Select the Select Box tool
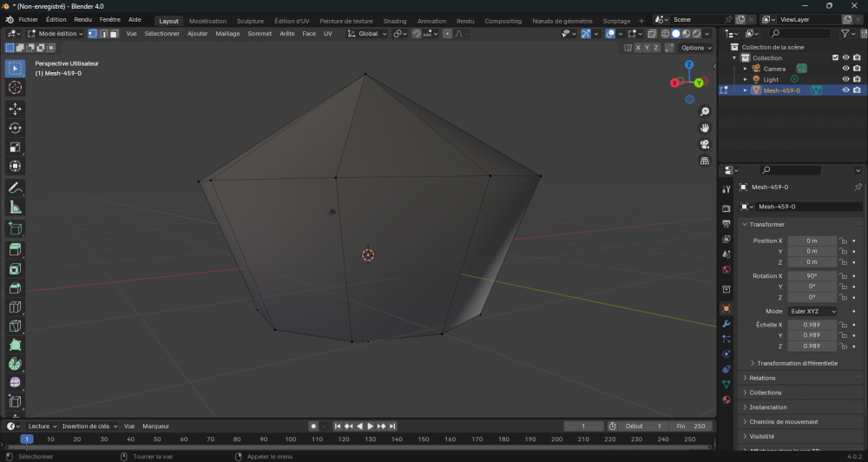The width and height of the screenshot is (868, 462). point(15,69)
